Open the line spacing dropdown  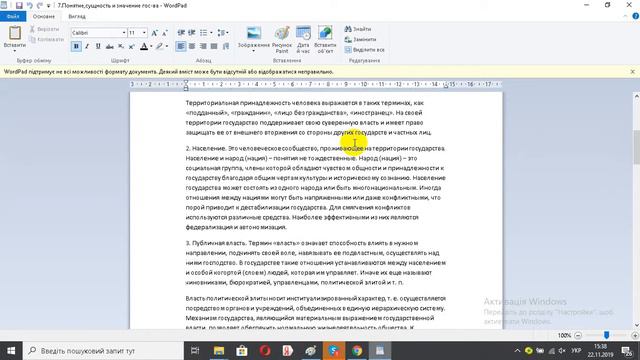click(x=222, y=33)
